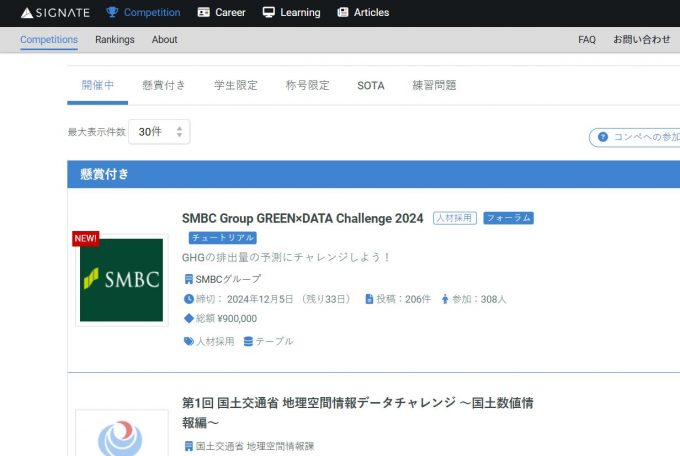Switch to the 称号限定 tab
The height and width of the screenshot is (456, 680).
(307, 85)
